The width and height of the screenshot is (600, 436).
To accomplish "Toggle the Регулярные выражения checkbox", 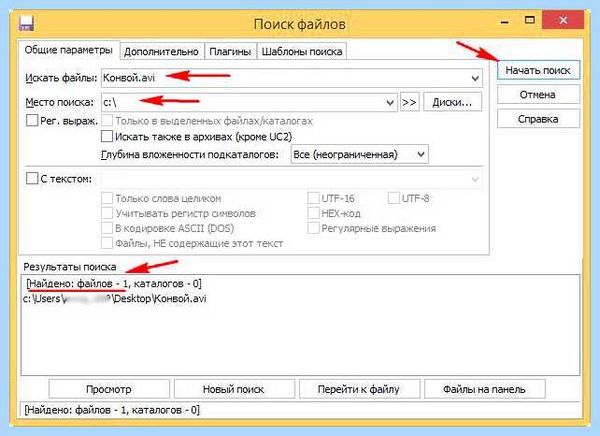I will tap(313, 228).
